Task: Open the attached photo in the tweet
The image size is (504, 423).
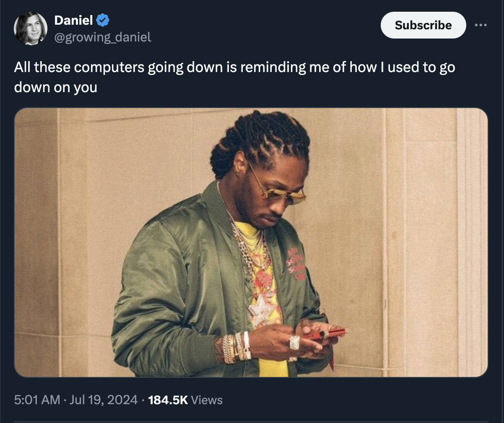Action: point(251,242)
